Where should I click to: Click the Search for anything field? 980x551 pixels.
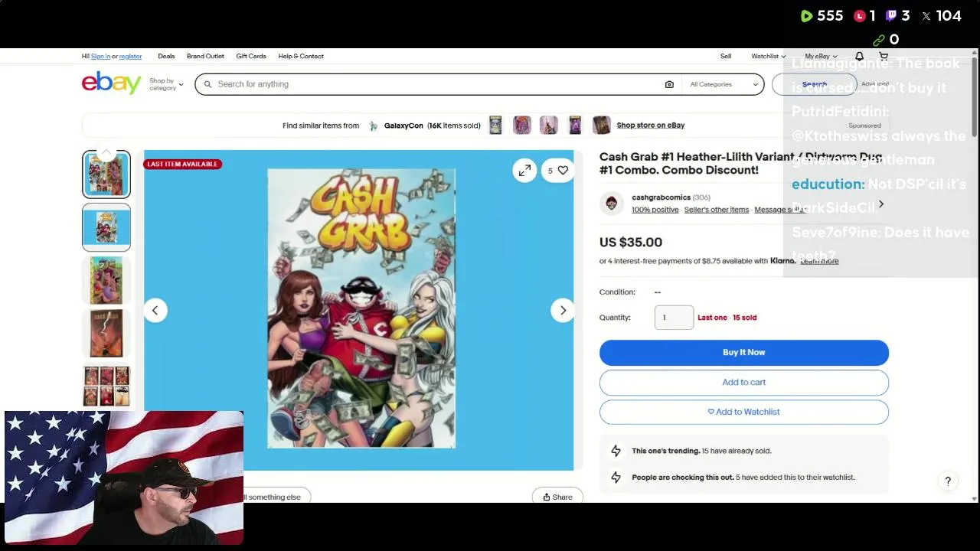pyautogui.click(x=437, y=84)
